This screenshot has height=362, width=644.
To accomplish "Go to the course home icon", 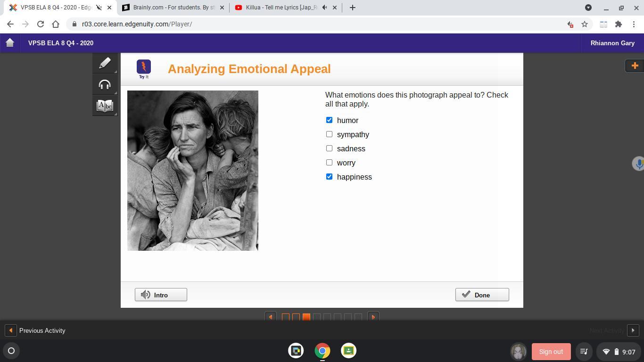I will 10,43.
